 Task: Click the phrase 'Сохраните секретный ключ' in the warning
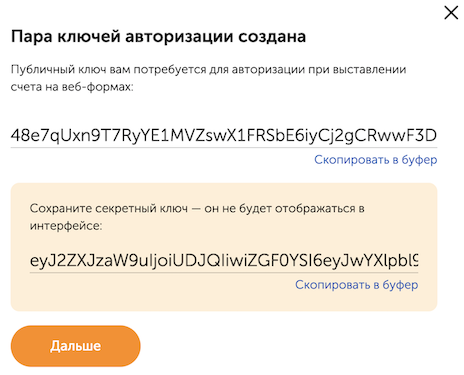tap(109, 209)
